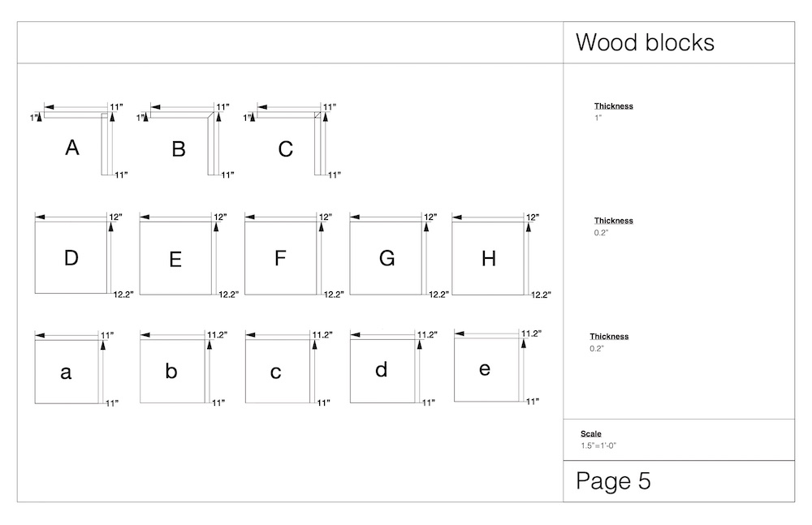The height and width of the screenshot is (525, 812).
Task: Pick the small block labeled lowercase e
Action: point(485,368)
